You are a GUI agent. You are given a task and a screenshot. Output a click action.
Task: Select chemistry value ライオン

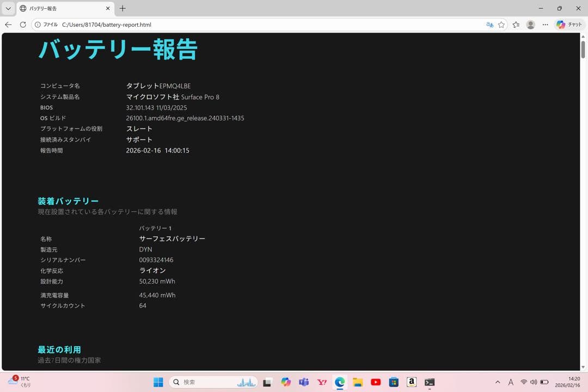point(152,271)
